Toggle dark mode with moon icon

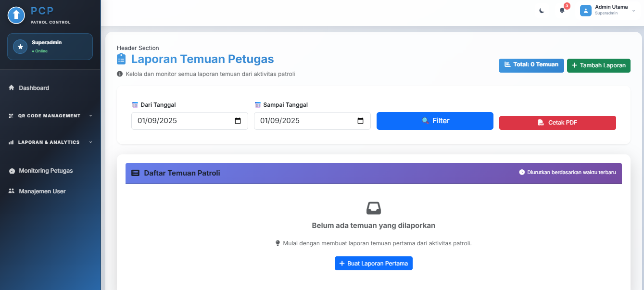pyautogui.click(x=542, y=11)
